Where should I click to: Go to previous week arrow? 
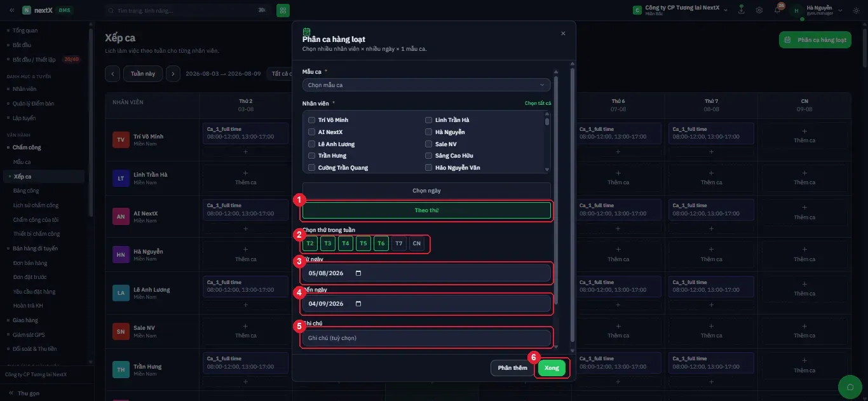pos(112,74)
